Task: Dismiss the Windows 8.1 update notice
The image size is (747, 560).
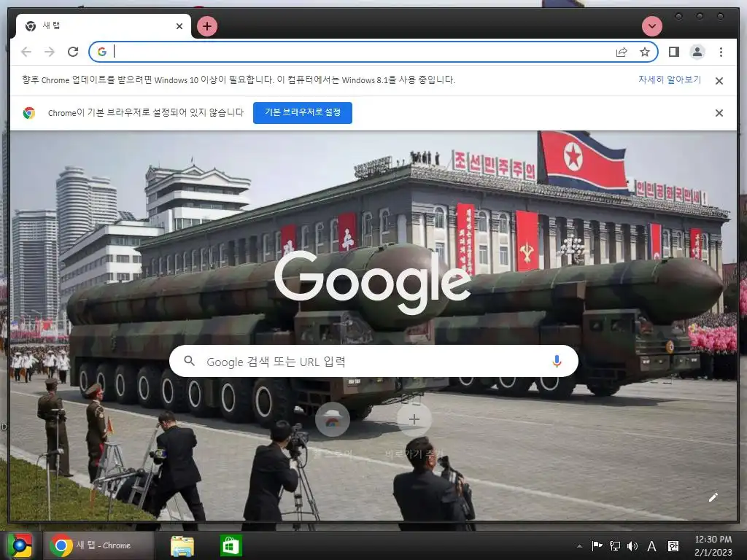Action: [719, 80]
